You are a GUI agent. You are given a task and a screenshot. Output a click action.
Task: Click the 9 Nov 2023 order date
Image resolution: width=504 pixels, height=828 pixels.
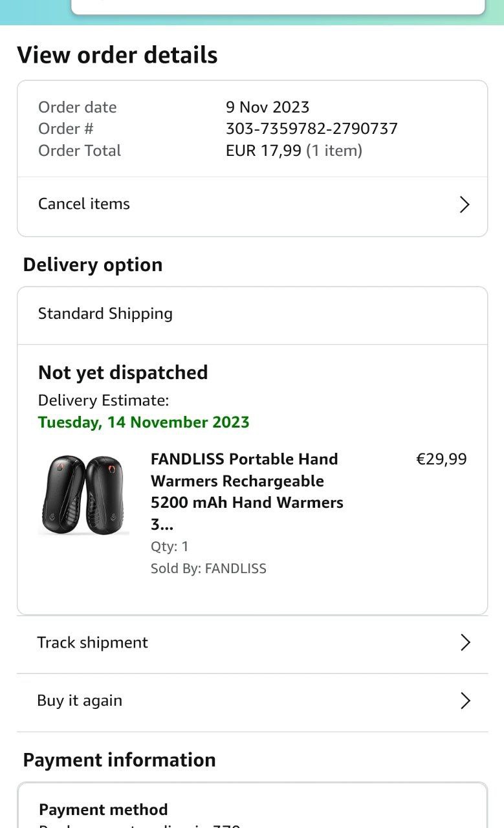[x=267, y=107]
